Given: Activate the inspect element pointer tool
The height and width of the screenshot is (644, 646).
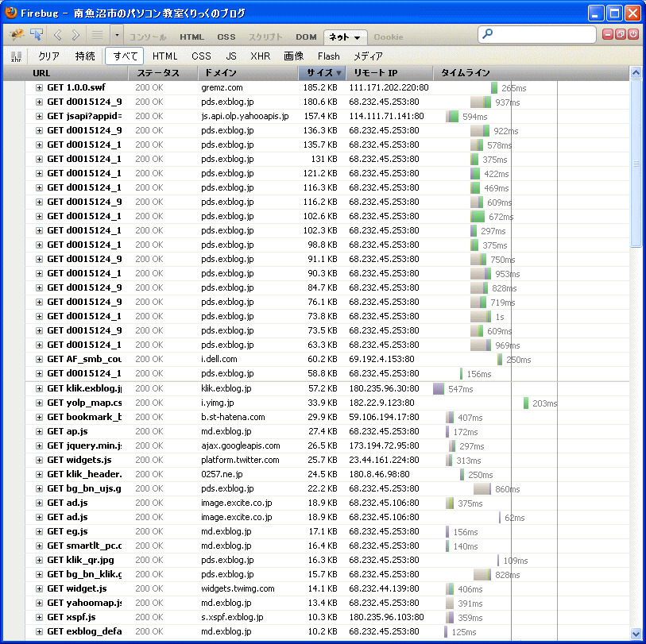Looking at the screenshot, I should tap(37, 36).
